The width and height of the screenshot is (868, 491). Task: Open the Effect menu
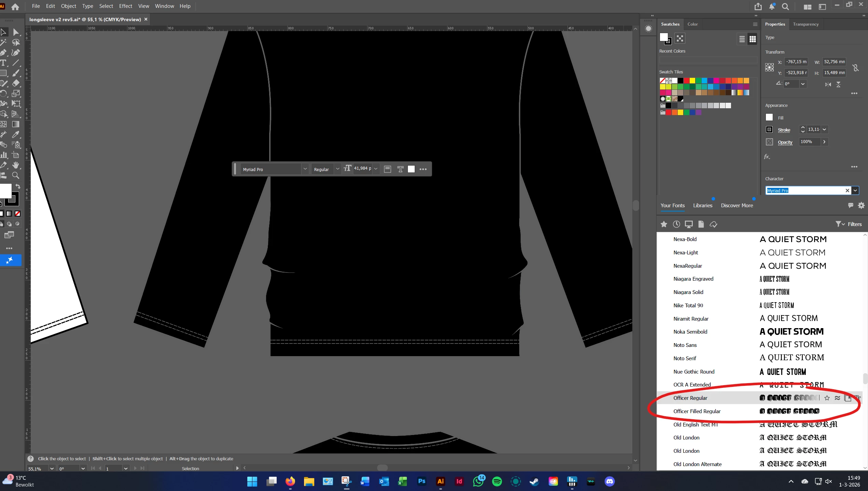(125, 6)
